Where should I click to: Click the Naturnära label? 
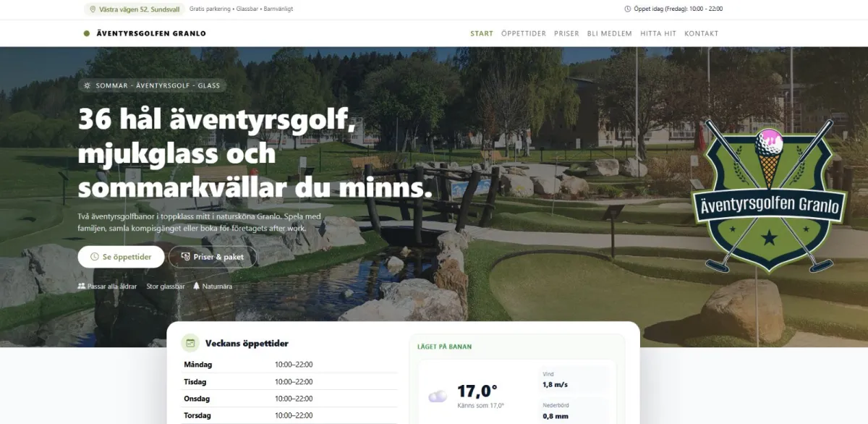217,287
